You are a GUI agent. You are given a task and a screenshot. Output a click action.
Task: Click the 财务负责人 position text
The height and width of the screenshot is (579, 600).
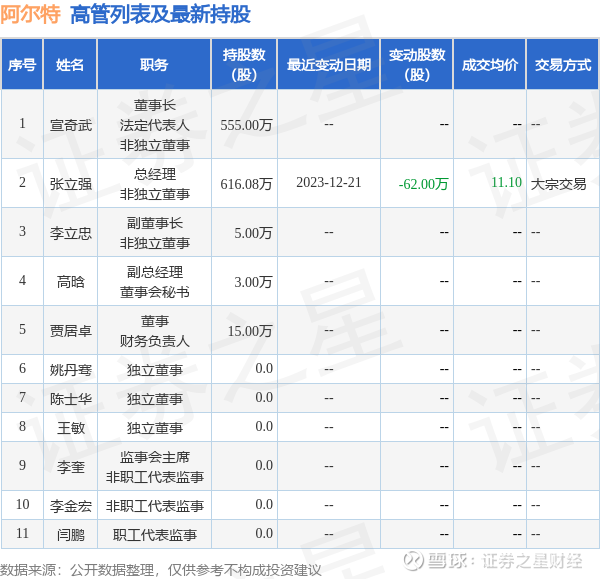[x=155, y=341]
